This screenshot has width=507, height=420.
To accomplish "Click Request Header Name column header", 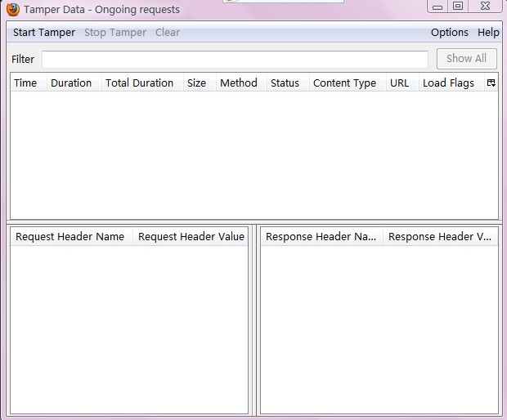I will coord(72,236).
